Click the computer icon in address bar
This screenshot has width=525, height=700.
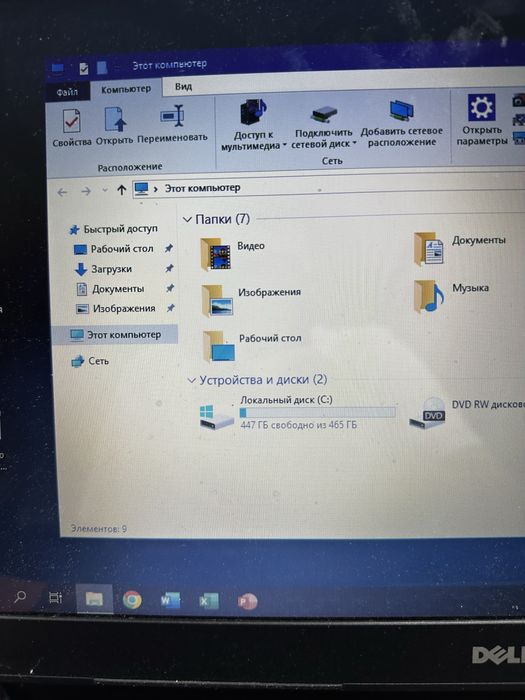coord(142,189)
